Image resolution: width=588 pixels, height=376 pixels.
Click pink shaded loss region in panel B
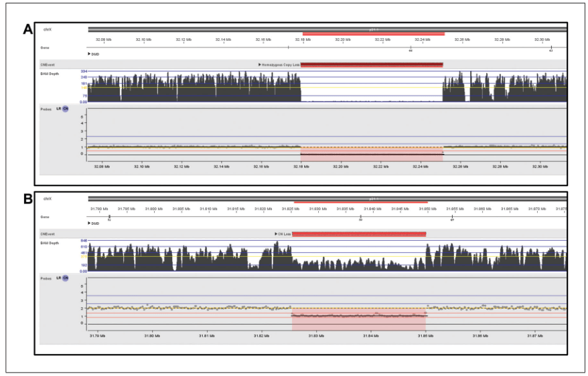pyautogui.click(x=359, y=320)
